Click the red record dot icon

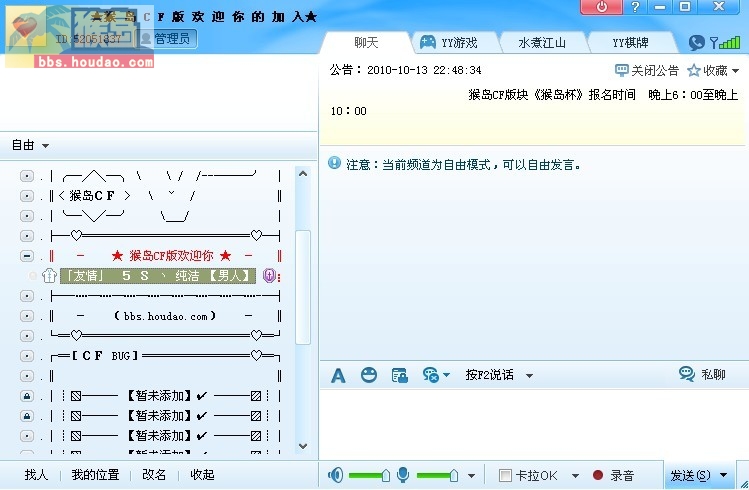click(x=598, y=475)
